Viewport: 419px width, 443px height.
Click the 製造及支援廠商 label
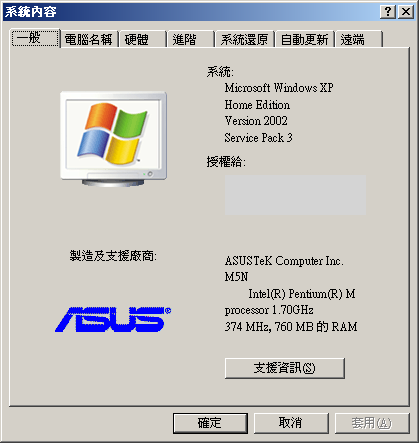coord(113,256)
